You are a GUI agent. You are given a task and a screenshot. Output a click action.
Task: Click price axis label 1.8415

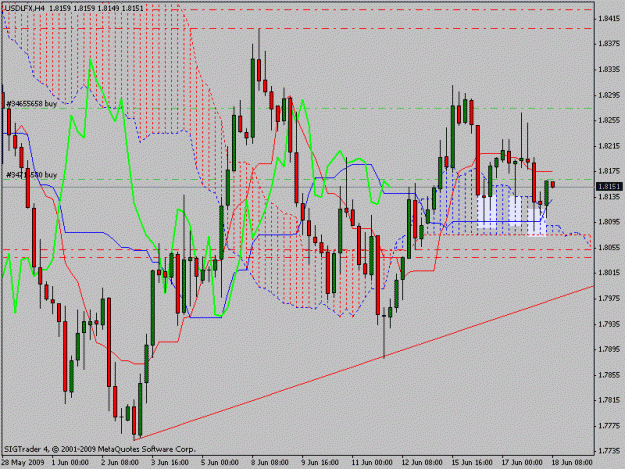point(609,18)
